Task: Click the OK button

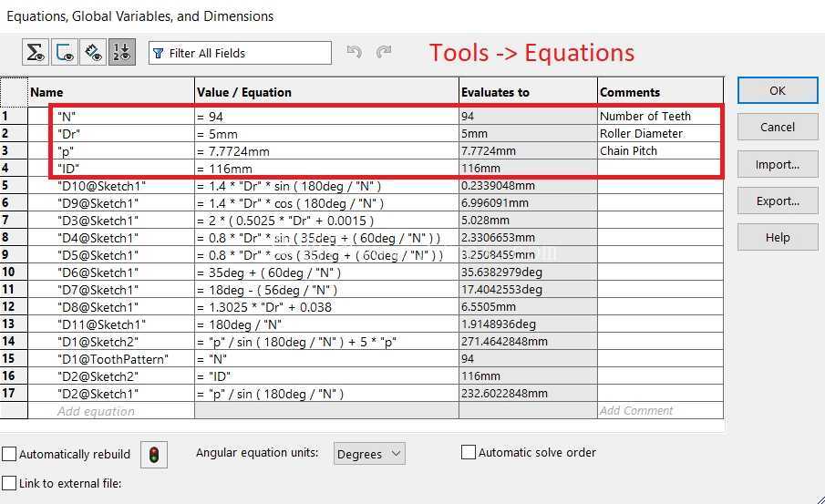Action: pos(778,90)
